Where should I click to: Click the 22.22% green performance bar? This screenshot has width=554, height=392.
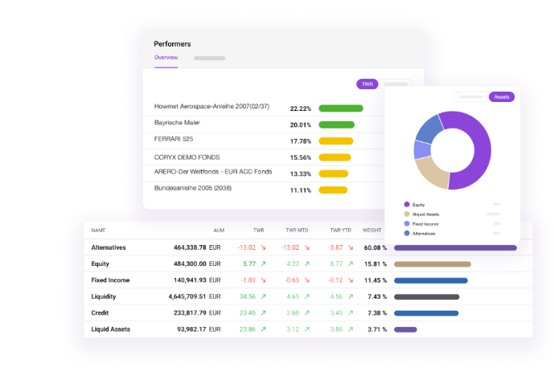(x=341, y=108)
